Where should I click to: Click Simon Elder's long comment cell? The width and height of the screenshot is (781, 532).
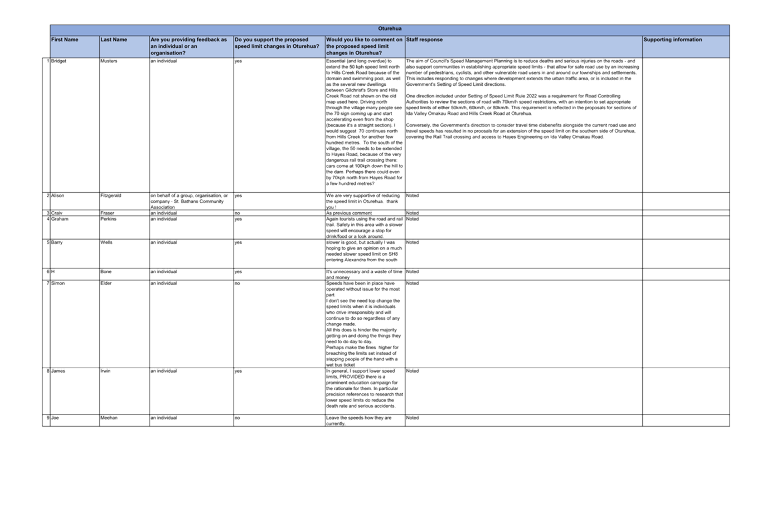[x=363, y=324]
